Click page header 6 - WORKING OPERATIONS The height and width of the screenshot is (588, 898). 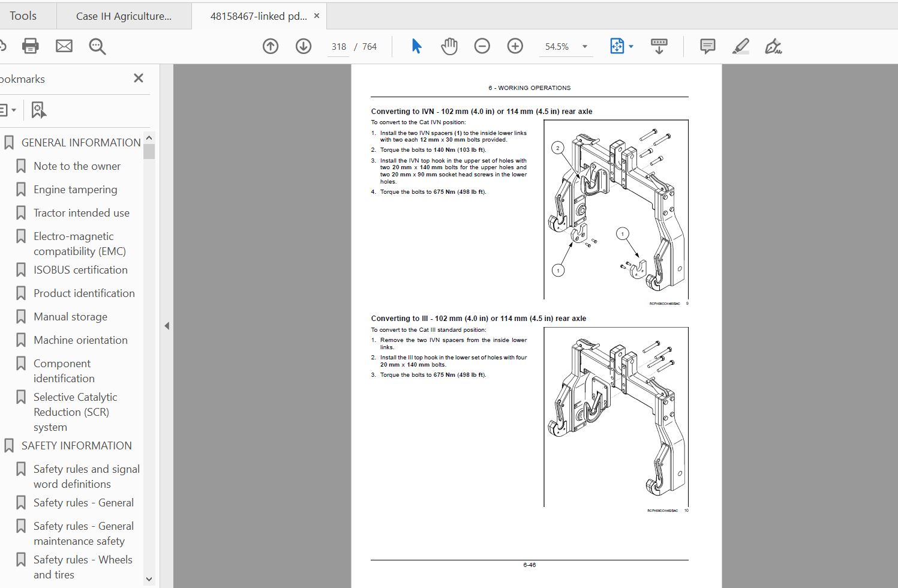(530, 88)
